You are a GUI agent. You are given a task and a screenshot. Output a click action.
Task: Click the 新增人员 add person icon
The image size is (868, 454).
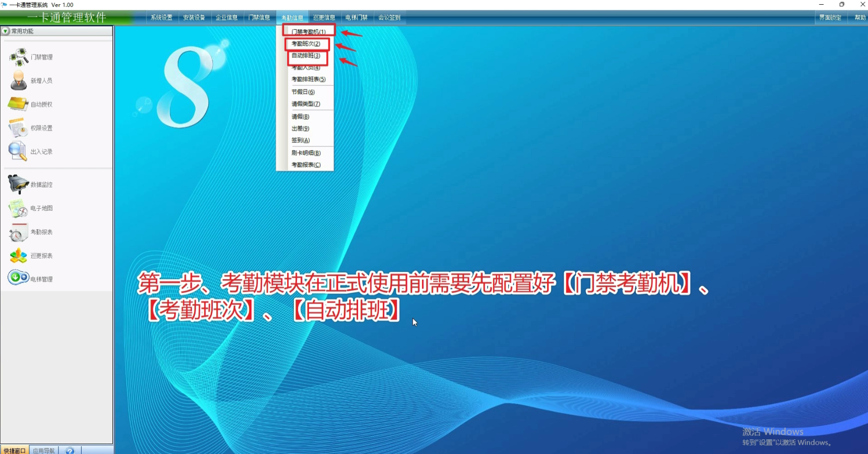(19, 81)
